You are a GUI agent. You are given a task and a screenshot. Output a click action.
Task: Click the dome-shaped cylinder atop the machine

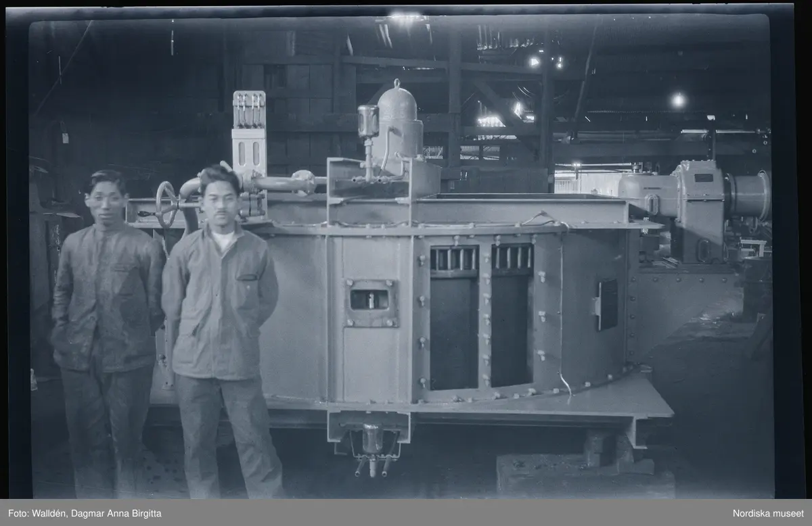[399, 122]
